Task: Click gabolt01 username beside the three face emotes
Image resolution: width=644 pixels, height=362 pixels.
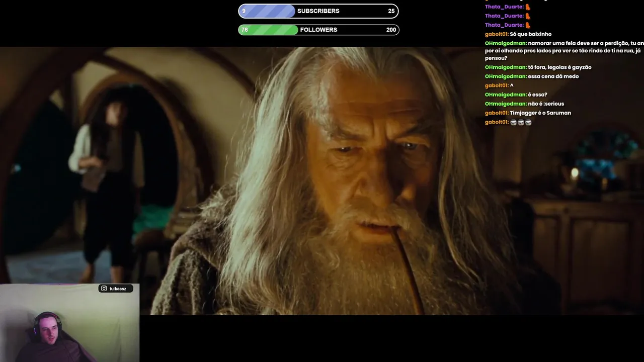Action: click(x=497, y=122)
